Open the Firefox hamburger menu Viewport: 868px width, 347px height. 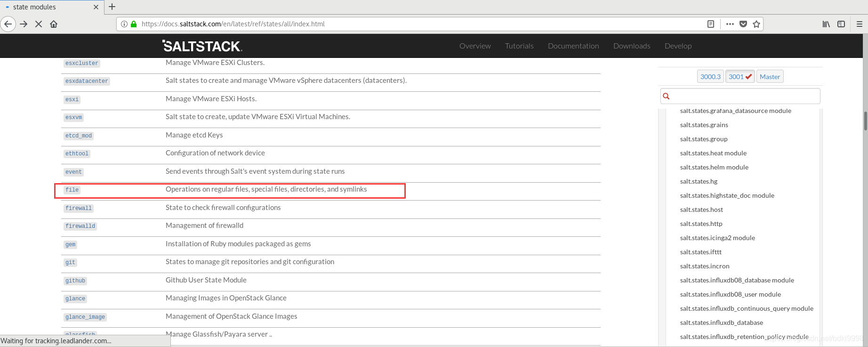(860, 24)
